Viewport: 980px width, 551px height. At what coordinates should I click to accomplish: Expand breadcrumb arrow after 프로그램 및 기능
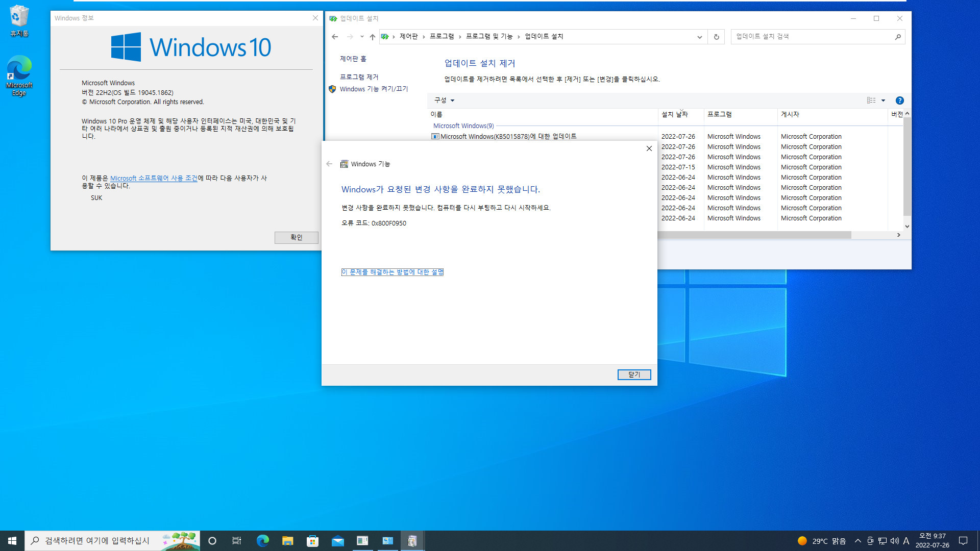click(x=519, y=37)
